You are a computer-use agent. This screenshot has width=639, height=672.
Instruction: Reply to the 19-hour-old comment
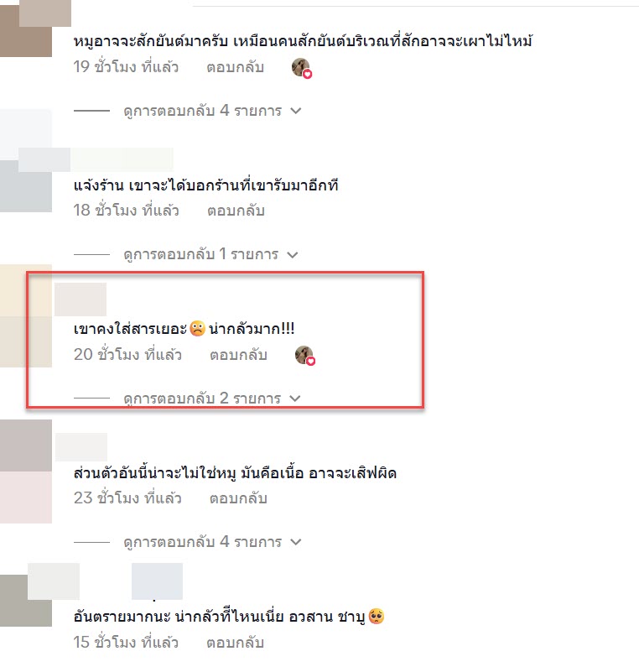235,67
